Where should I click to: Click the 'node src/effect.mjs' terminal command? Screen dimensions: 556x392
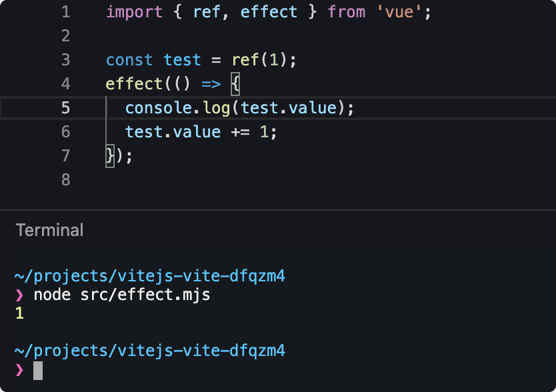coord(122,294)
